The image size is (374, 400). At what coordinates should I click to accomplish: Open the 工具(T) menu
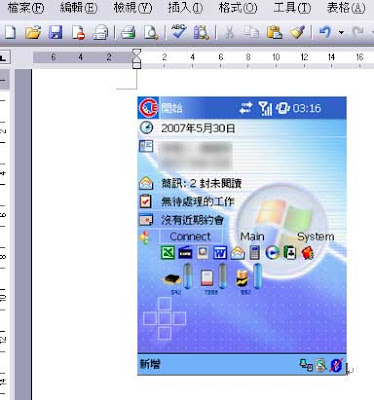click(292, 8)
